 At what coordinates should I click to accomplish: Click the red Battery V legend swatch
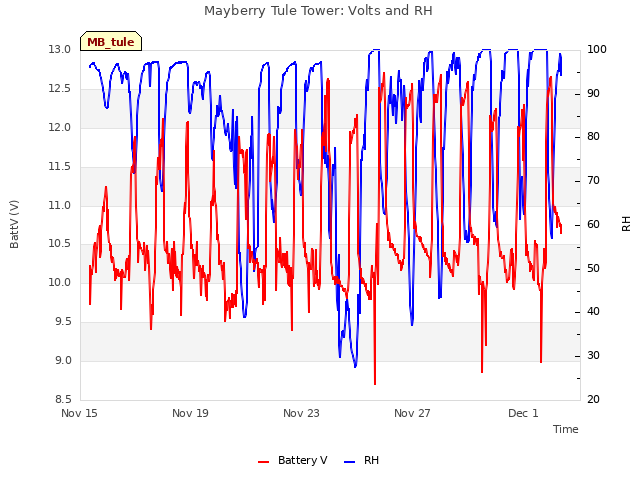(x=264, y=462)
